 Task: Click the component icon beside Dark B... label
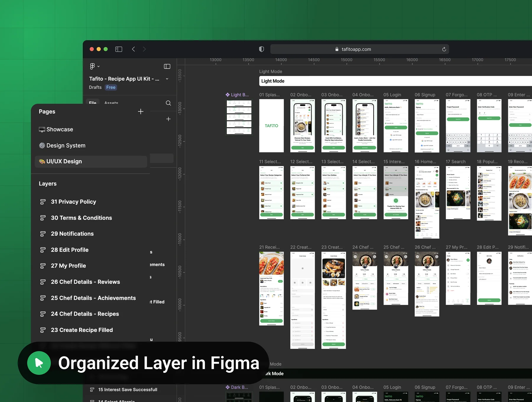(x=228, y=387)
